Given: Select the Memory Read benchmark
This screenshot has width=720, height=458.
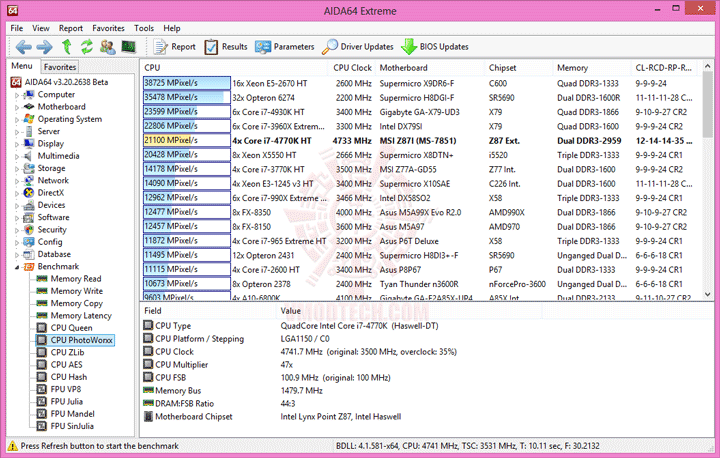Looking at the screenshot, I should pyautogui.click(x=76, y=279).
